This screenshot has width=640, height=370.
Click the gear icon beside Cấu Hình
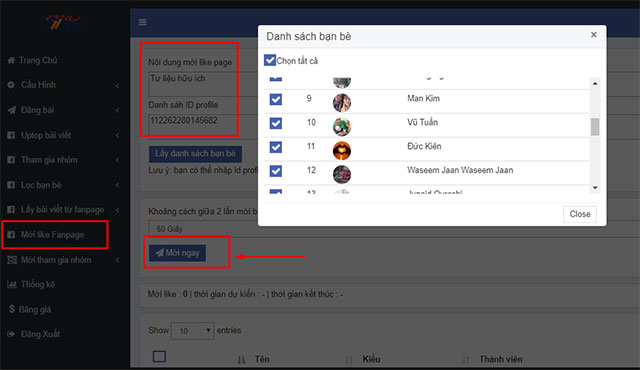(x=11, y=85)
